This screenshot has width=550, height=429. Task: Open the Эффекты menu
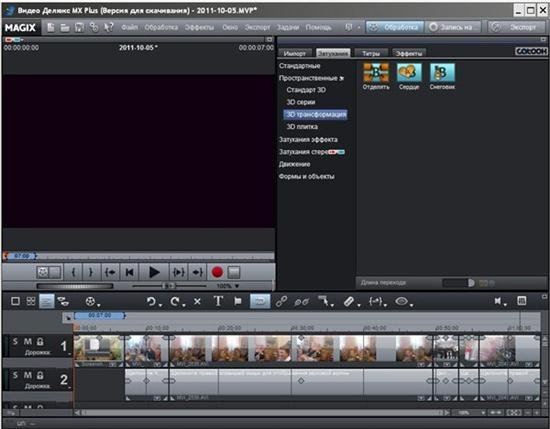pyautogui.click(x=200, y=27)
